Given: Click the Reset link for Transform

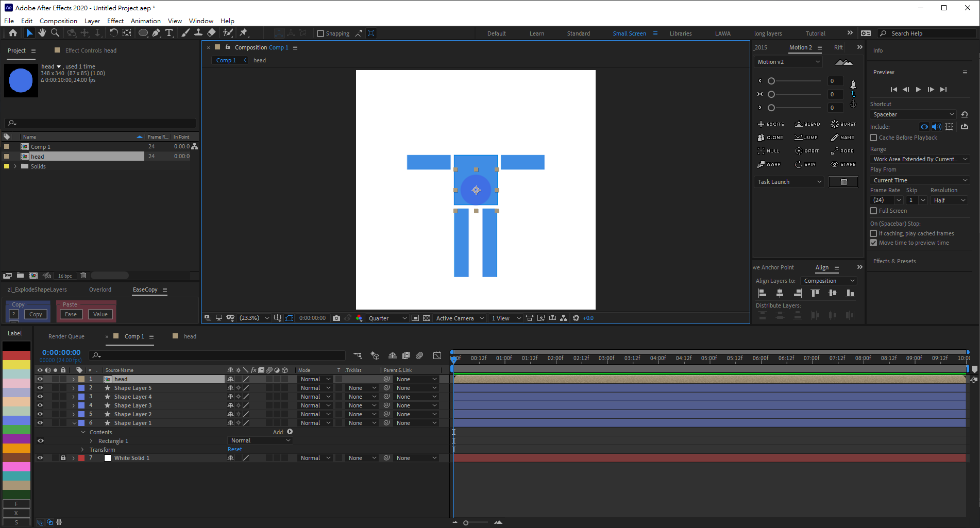Looking at the screenshot, I should coord(234,449).
